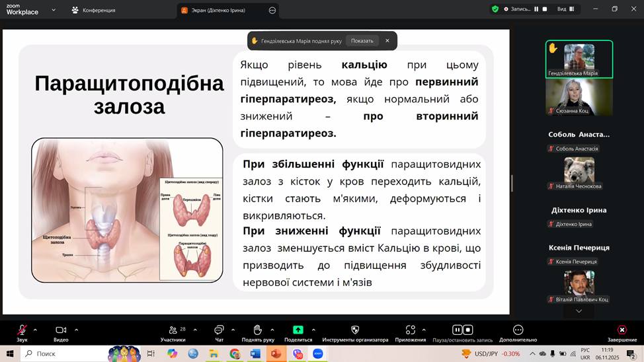
Task: Open the Участники participants panel
Action: 173,330
